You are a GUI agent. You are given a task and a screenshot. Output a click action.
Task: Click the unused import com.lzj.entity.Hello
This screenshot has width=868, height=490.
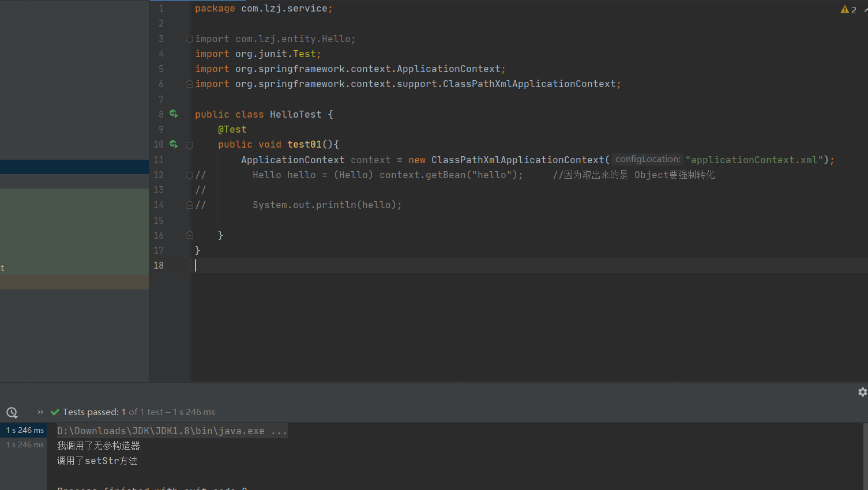click(275, 39)
